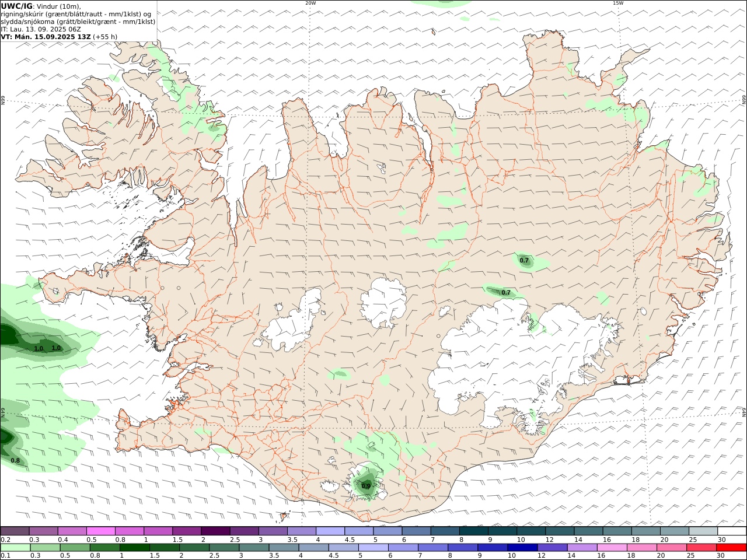Select the valid time 'VT: Mán. 15.09.2025 13Z'

click(x=46, y=37)
